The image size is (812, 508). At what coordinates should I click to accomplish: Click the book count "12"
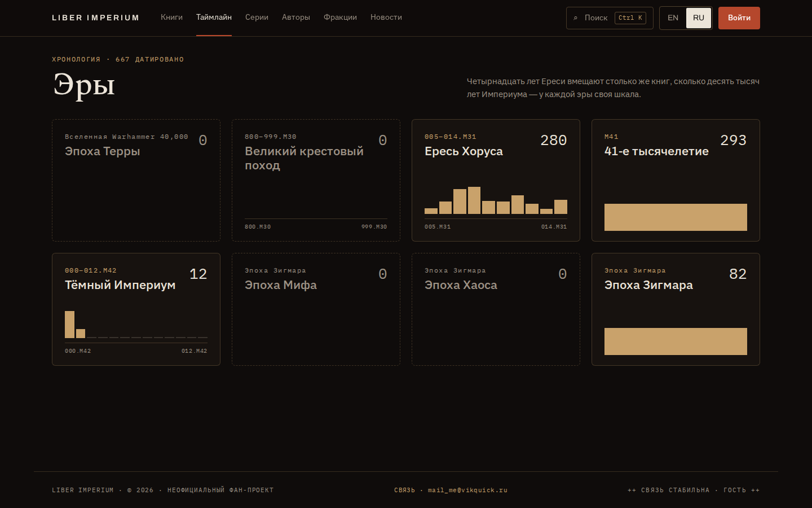[x=198, y=274]
